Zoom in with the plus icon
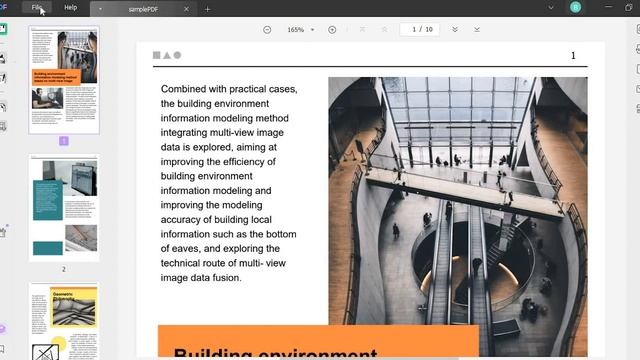 pos(332,29)
